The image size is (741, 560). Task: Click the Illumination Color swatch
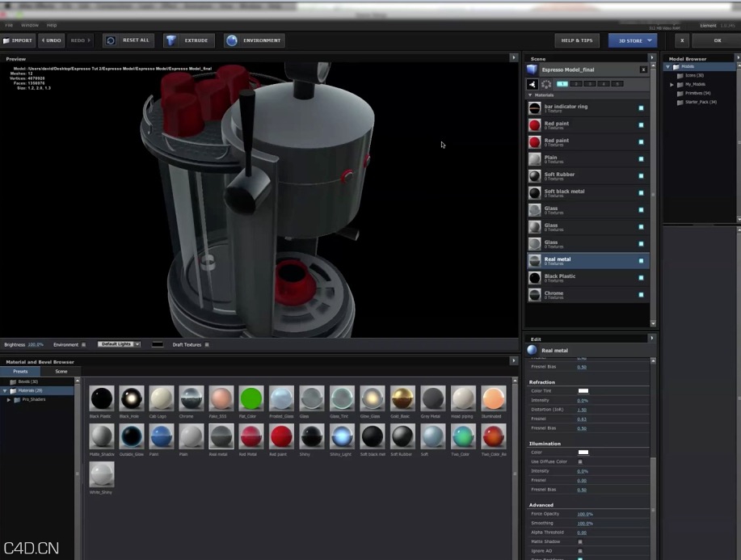[583, 452]
